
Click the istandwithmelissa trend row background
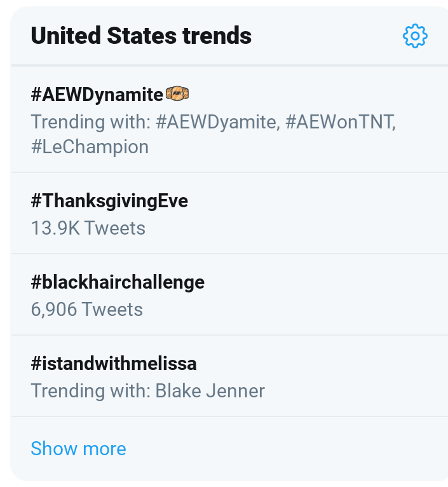tap(229, 376)
